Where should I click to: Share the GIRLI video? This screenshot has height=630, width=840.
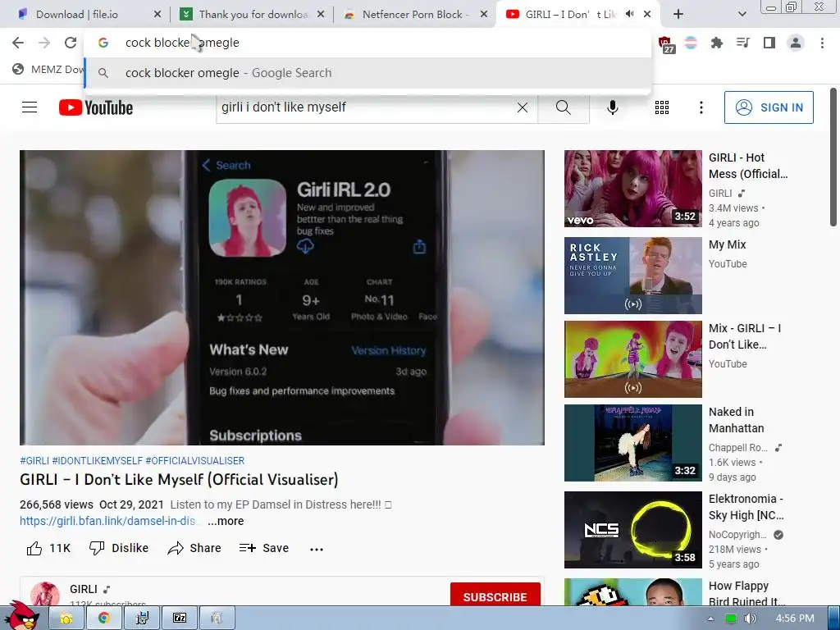click(194, 548)
